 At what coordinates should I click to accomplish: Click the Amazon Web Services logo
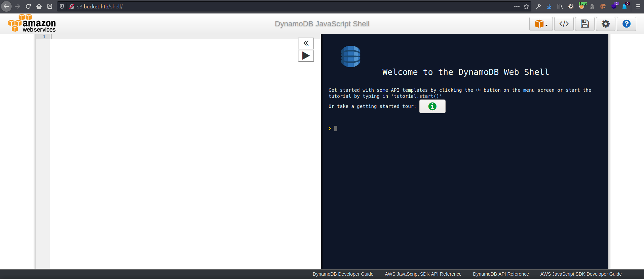32,24
